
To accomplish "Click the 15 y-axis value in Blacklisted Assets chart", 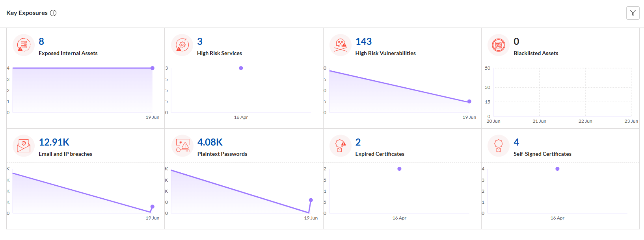I will [488, 102].
